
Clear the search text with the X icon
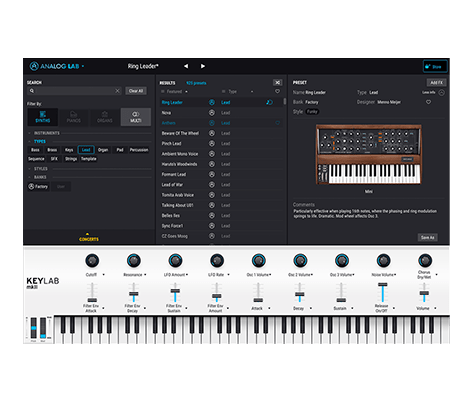click(x=117, y=91)
